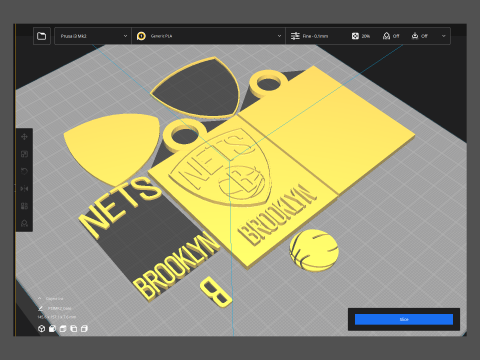Collapse the object list chevron
The image size is (480, 360).
click(40, 298)
